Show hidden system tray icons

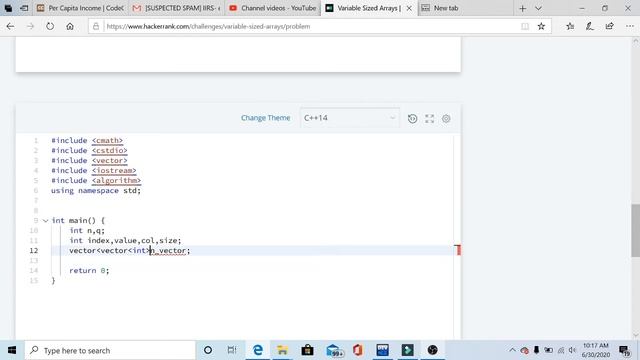(512, 350)
